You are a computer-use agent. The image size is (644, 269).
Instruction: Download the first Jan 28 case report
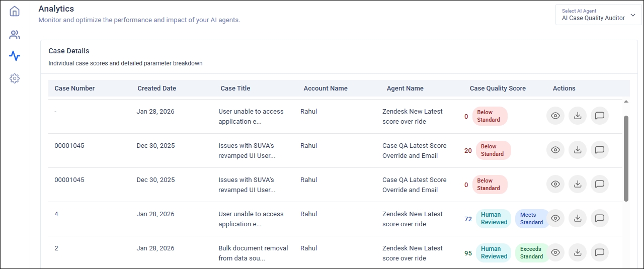578,116
